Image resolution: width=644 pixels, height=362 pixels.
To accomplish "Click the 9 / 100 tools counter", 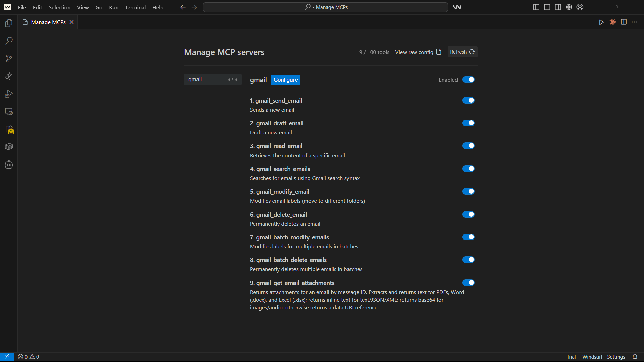I will point(374,52).
